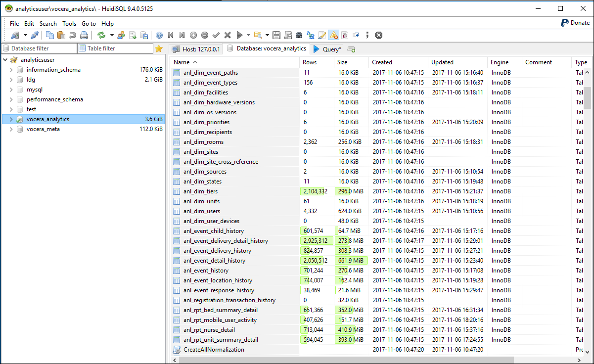Click the blue Help icon

coord(159,35)
